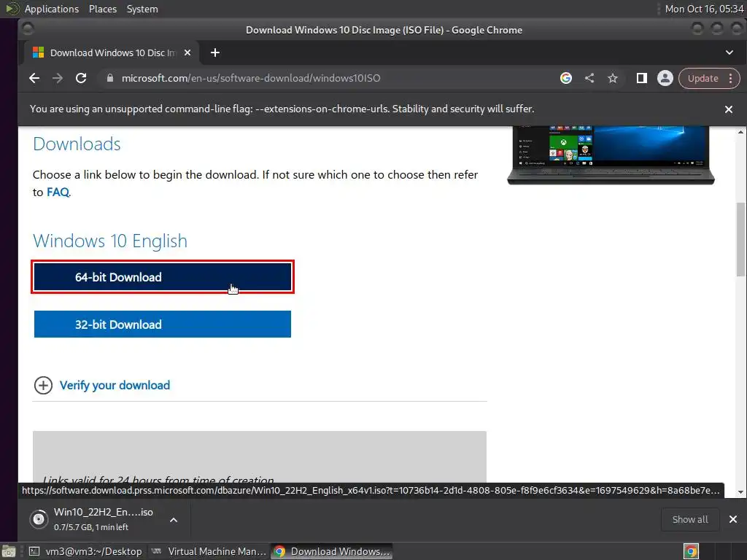The width and height of the screenshot is (747, 560).
Task: Click the lock icon in the address bar
Action: tap(110, 78)
